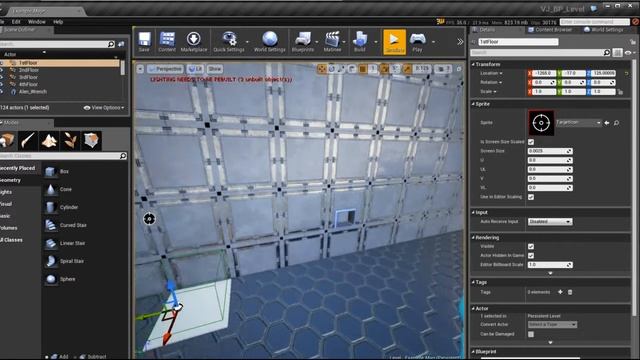Toggle grid snapping in viewport toolbar

pyautogui.click(x=363, y=69)
